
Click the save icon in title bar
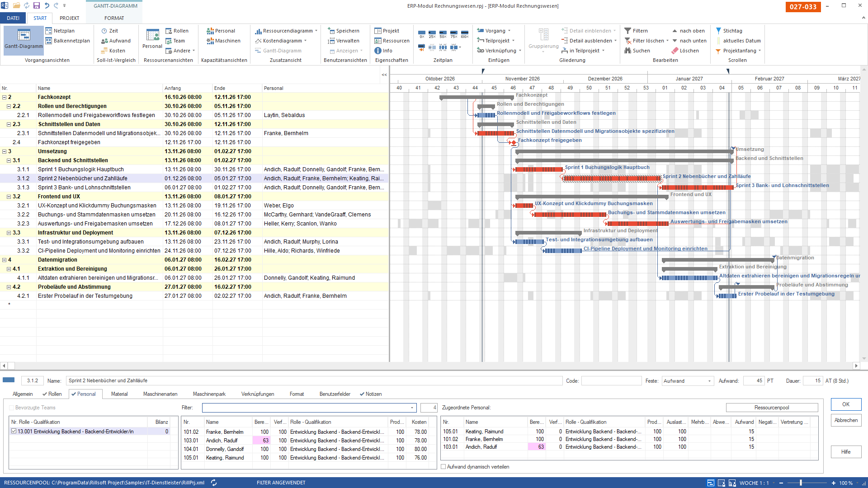pyautogui.click(x=37, y=5)
